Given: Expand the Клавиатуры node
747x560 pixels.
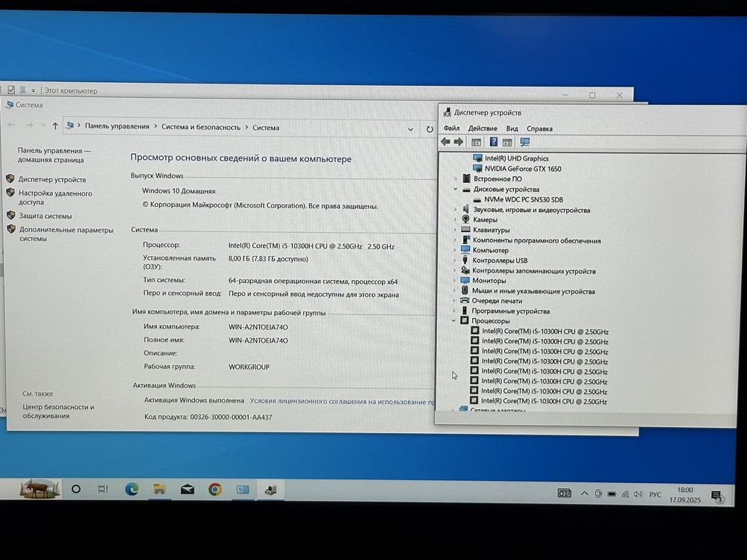Looking at the screenshot, I should coord(455,230).
